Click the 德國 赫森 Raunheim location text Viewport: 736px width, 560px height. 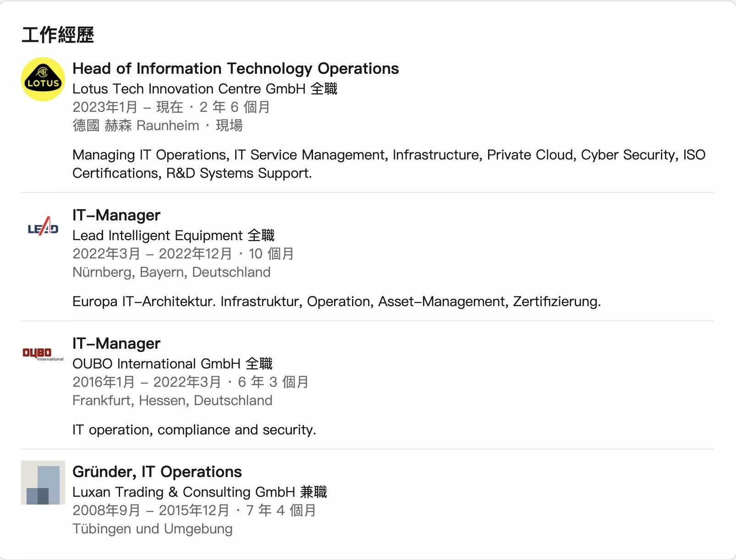[136, 126]
